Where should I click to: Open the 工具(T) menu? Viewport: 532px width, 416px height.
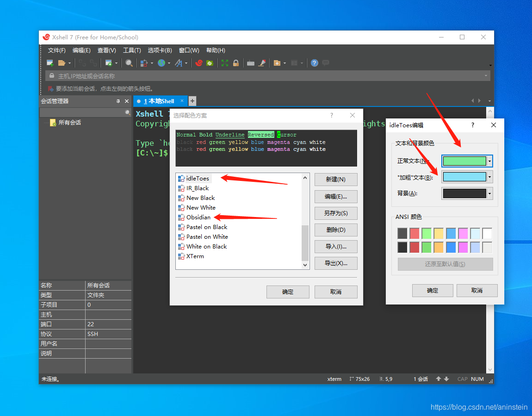pos(132,50)
